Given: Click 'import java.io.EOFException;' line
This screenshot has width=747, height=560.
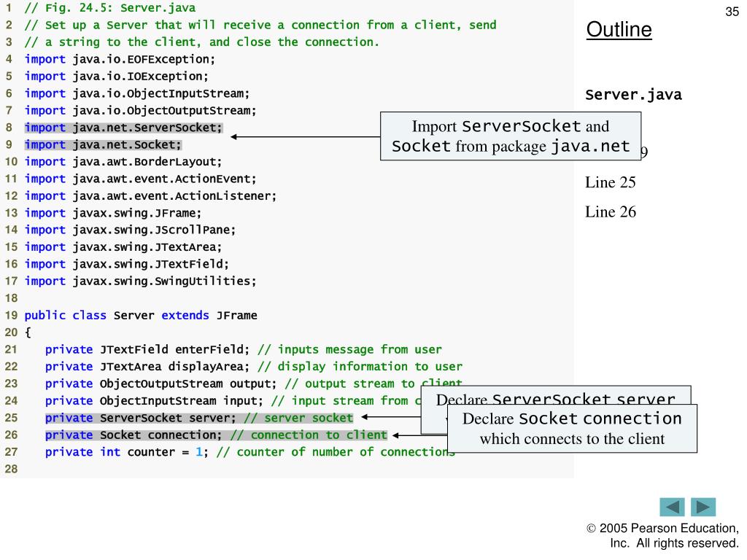Looking at the screenshot, I should (x=120, y=59).
